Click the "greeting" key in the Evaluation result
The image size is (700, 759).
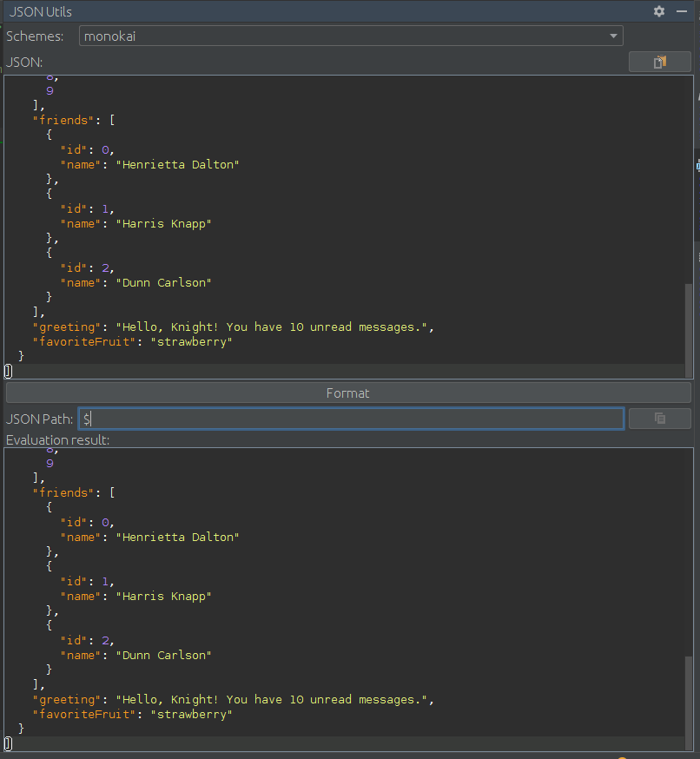point(67,700)
